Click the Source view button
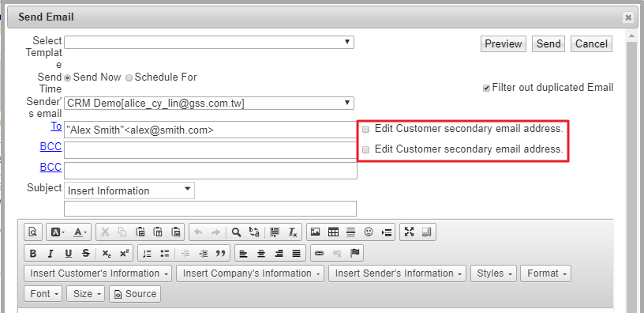 click(135, 294)
